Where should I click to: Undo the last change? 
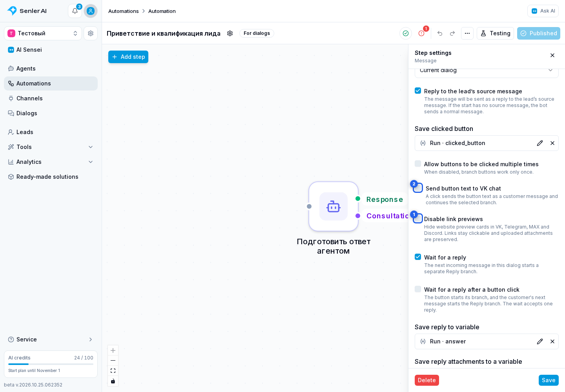click(x=440, y=33)
